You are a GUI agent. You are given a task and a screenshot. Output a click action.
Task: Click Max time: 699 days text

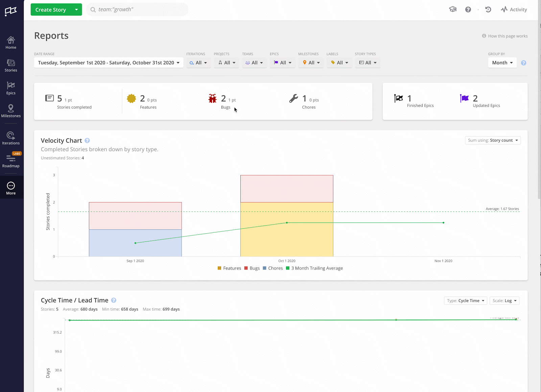(x=161, y=309)
